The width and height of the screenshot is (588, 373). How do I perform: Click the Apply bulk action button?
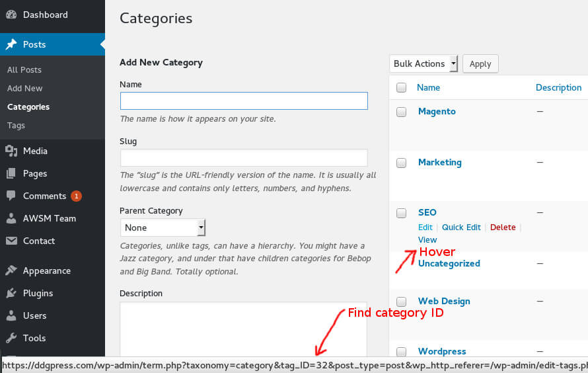(x=480, y=63)
